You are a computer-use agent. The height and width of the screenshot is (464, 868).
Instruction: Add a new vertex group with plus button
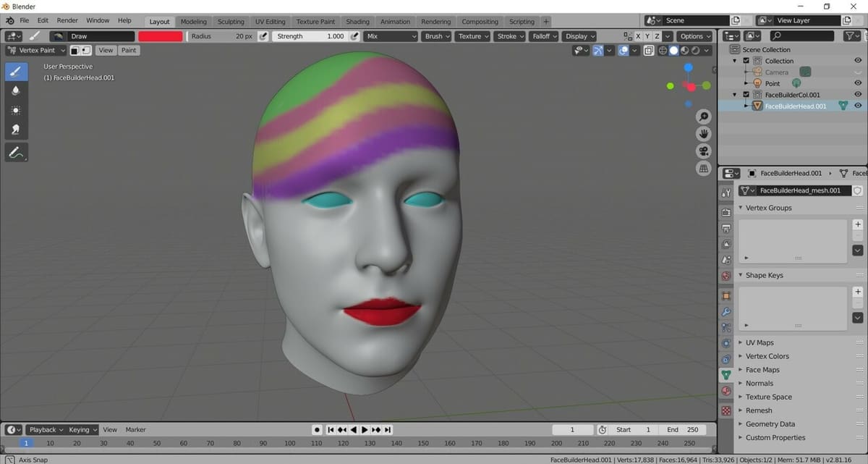pos(858,225)
